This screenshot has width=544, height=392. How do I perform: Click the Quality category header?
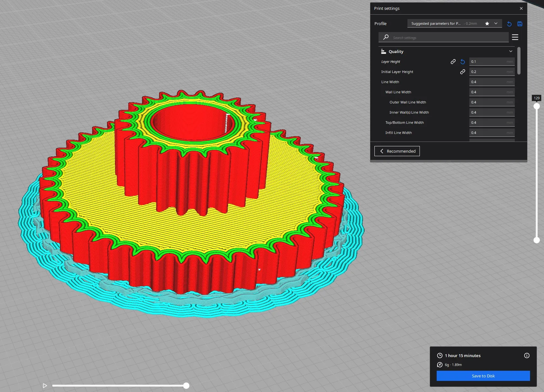point(396,51)
